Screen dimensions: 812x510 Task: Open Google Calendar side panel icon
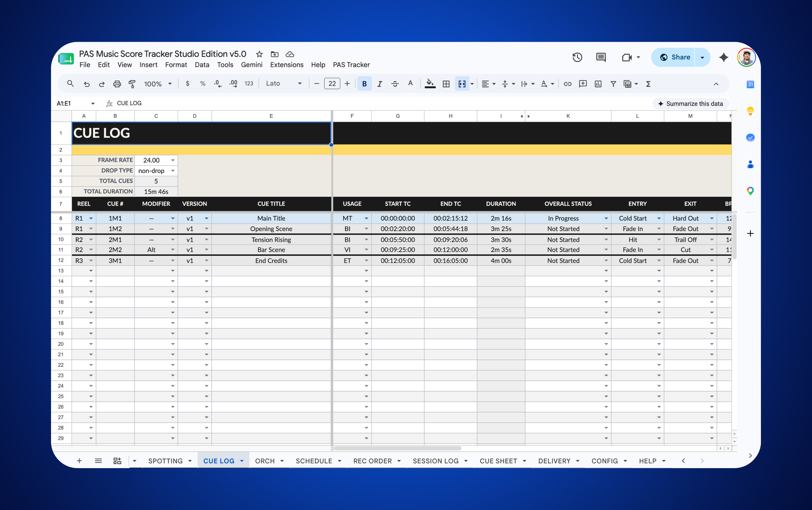[750, 84]
